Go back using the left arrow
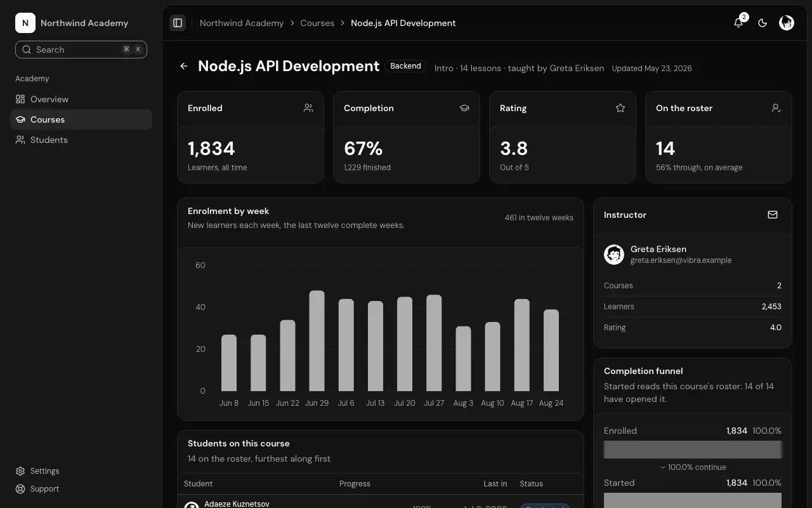This screenshot has width=812, height=508. [184, 66]
